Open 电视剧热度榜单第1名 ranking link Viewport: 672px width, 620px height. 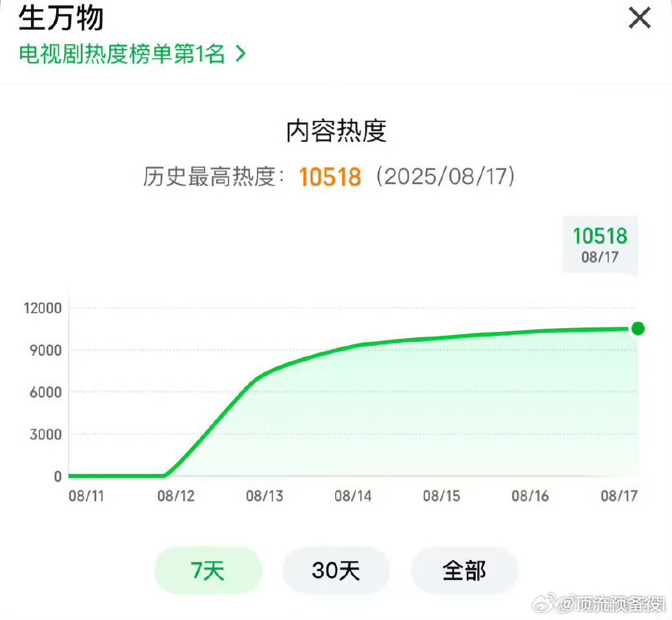(x=132, y=54)
